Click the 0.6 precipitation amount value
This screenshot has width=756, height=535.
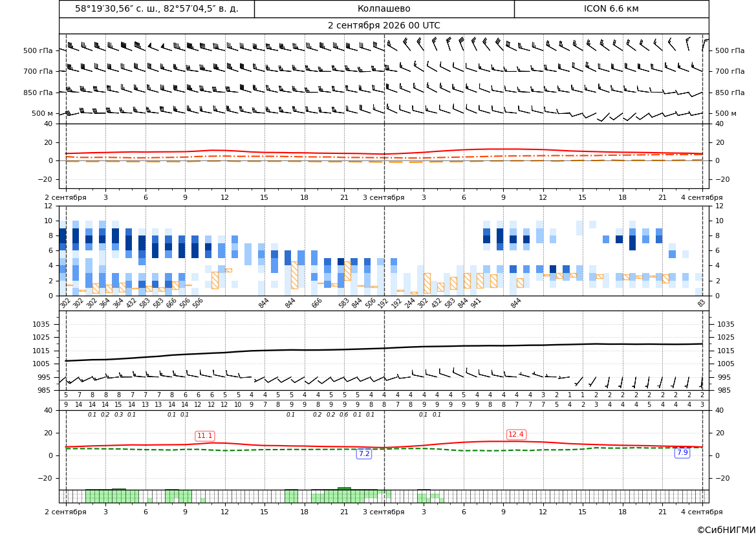[344, 415]
